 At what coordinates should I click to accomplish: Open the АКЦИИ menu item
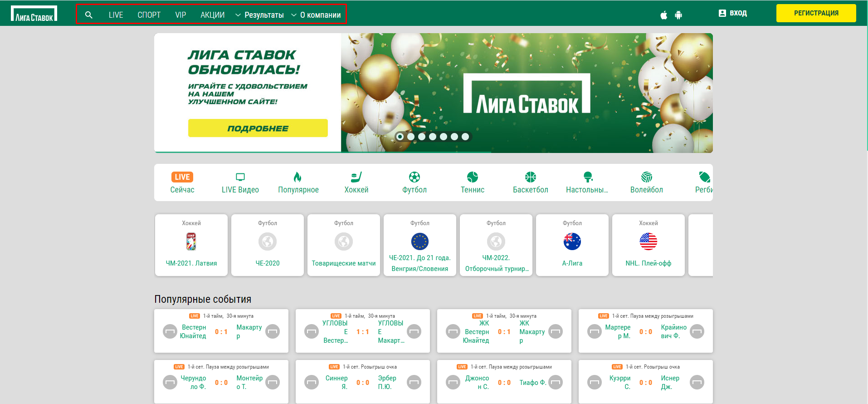[x=213, y=15]
